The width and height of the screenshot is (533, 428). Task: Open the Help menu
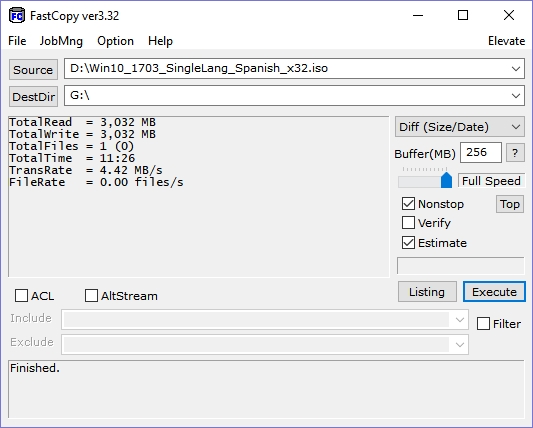160,41
